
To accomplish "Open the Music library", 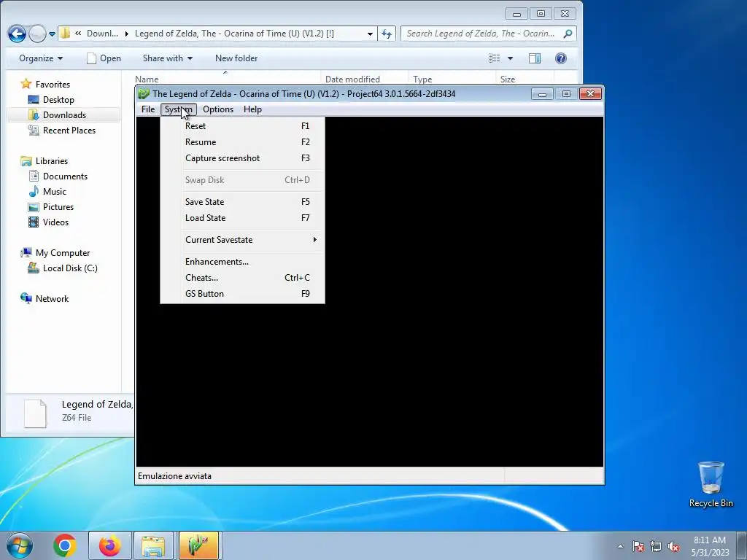I will (x=54, y=192).
